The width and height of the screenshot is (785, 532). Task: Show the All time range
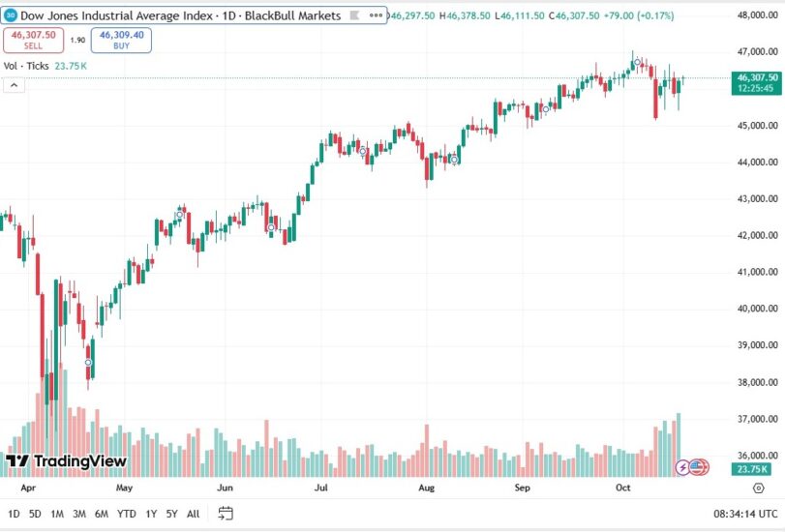(194, 514)
